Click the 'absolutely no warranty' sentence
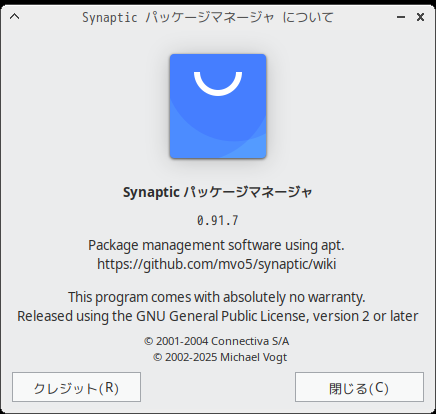 point(217,297)
